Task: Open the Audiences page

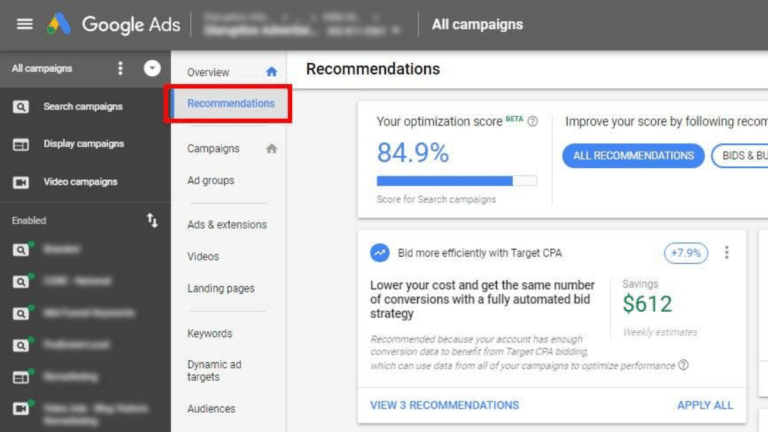Action: click(211, 408)
